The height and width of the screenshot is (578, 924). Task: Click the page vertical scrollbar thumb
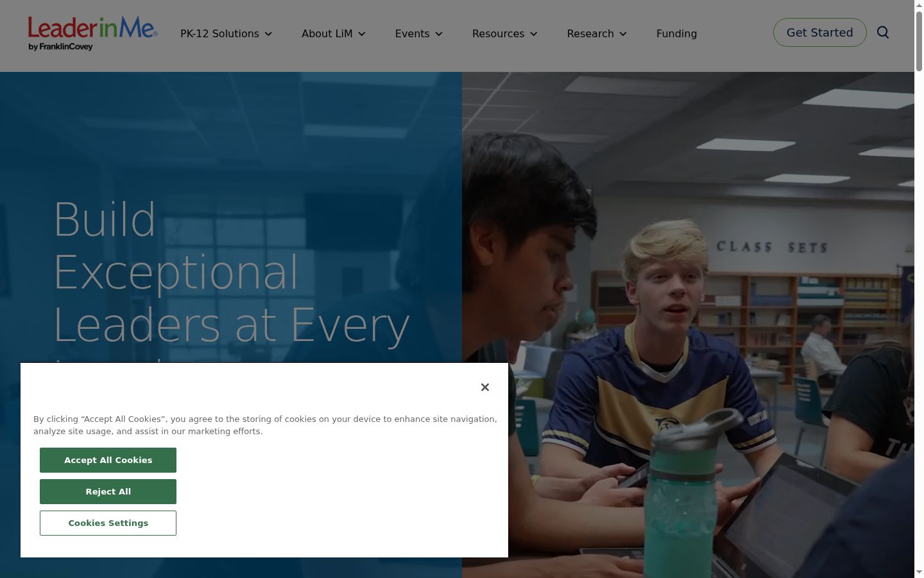919,41
